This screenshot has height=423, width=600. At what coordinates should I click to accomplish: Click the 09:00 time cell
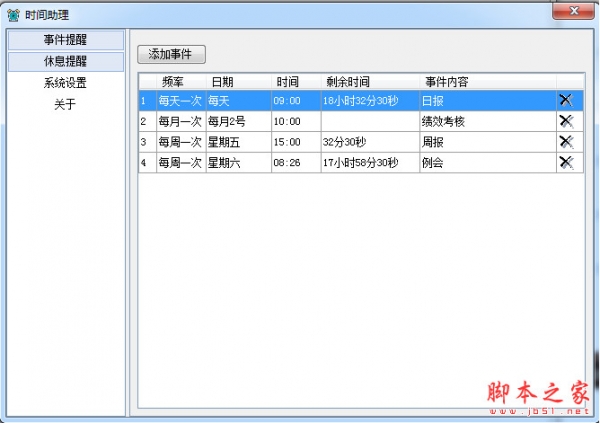[x=296, y=101]
